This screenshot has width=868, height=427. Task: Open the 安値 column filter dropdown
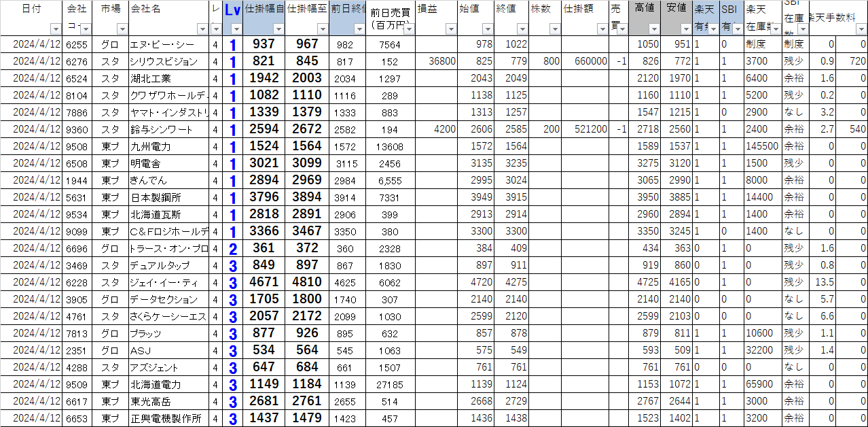click(x=686, y=29)
